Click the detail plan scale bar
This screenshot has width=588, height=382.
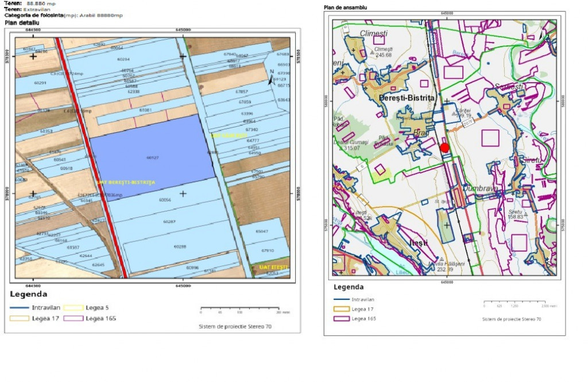point(239,308)
